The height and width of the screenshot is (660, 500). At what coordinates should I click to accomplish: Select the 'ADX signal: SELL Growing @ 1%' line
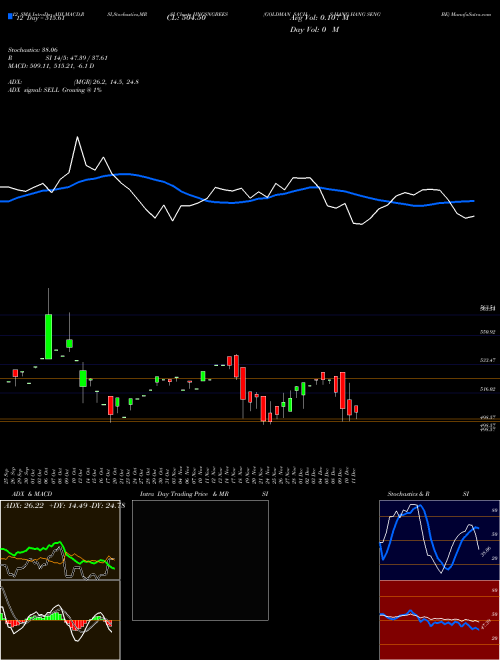[x=55, y=90]
